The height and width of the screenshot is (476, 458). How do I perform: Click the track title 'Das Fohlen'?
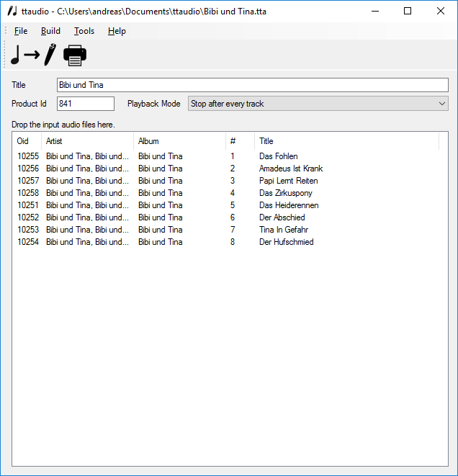[278, 156]
